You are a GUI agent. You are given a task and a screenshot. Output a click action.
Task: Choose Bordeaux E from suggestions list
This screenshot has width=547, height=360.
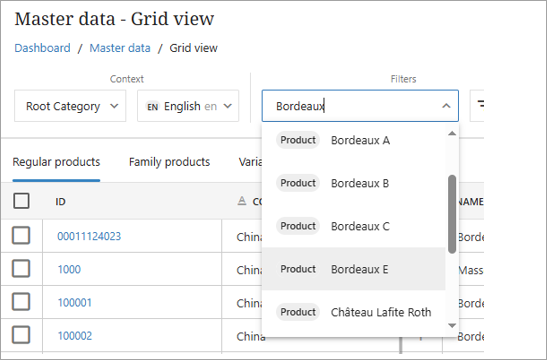(x=354, y=269)
